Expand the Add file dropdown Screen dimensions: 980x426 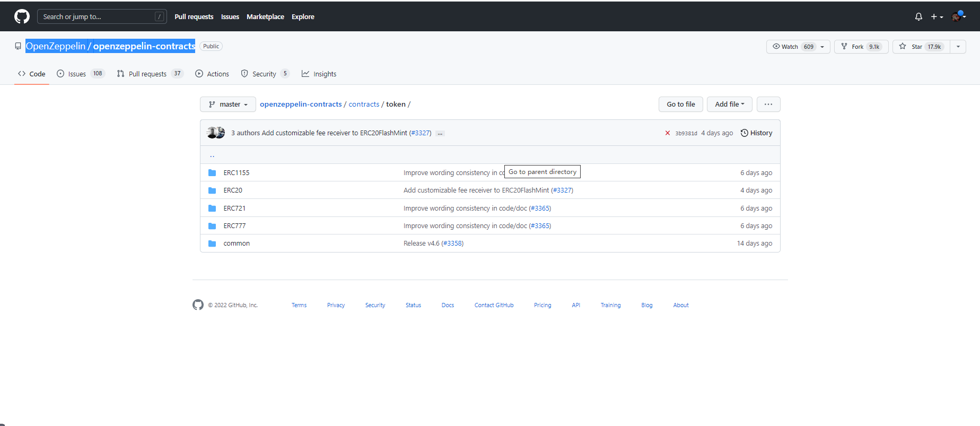[729, 105]
